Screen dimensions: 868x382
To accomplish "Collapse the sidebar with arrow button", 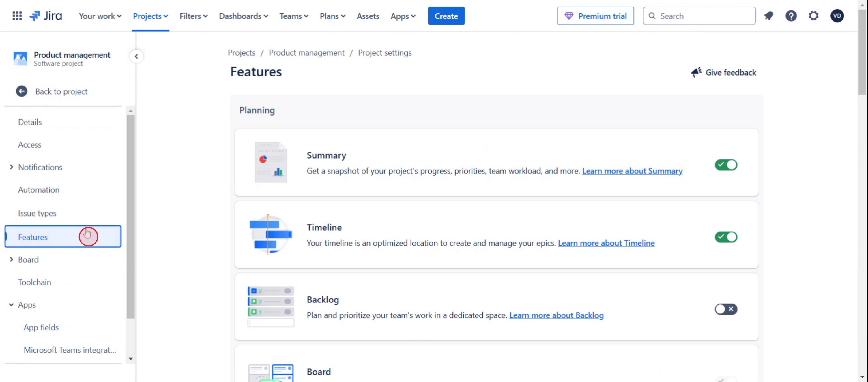I will coord(136,56).
